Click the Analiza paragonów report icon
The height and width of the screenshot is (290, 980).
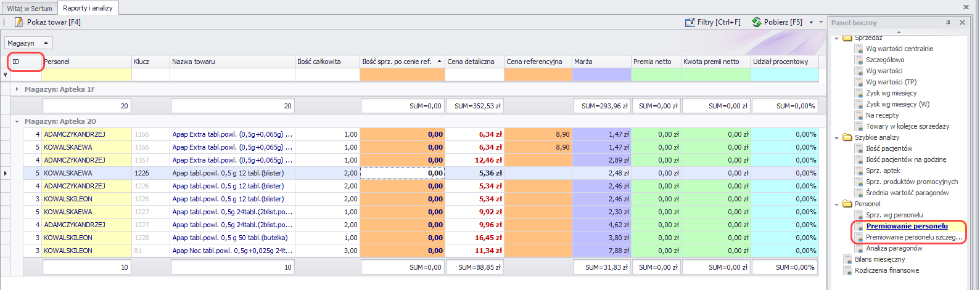tap(859, 248)
